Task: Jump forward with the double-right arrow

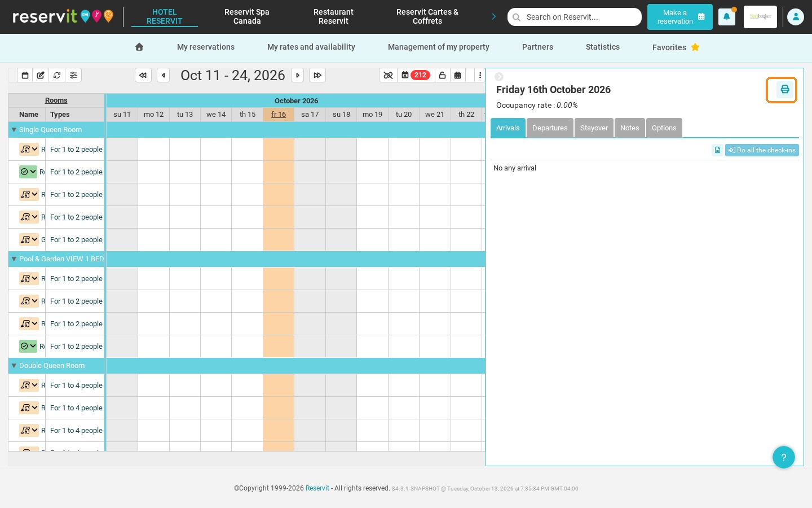Action: coord(317,75)
